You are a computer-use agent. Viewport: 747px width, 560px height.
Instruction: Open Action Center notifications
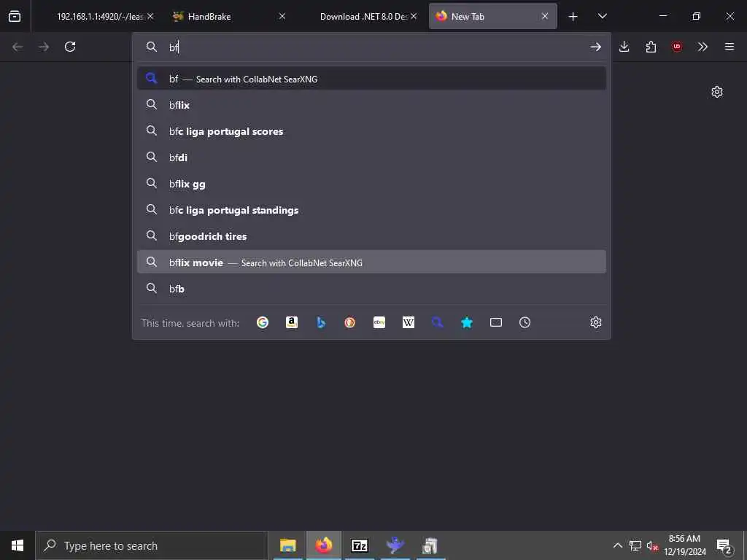[x=724, y=545]
